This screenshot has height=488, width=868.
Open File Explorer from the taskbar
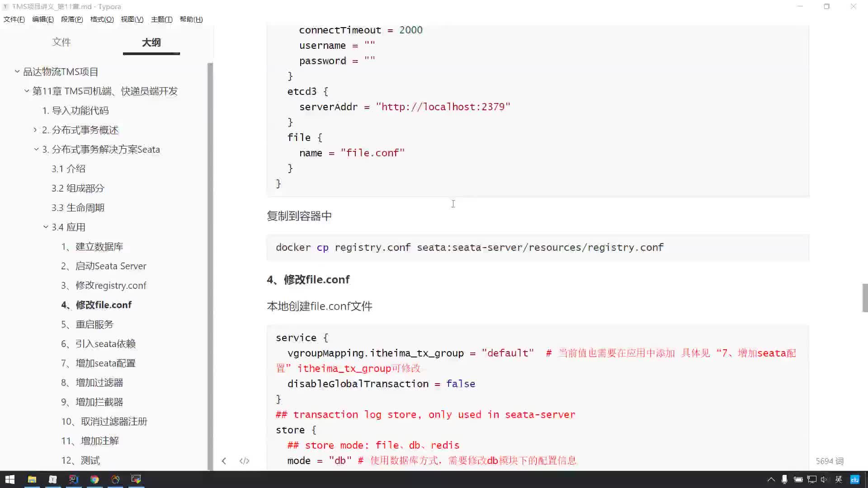coord(32,479)
